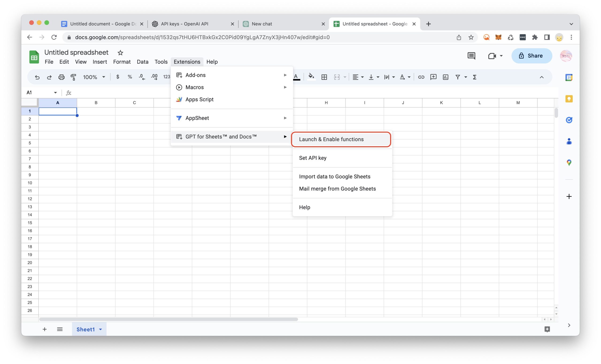The width and height of the screenshot is (601, 364).
Task: Open the borders tool
Action: 324,77
